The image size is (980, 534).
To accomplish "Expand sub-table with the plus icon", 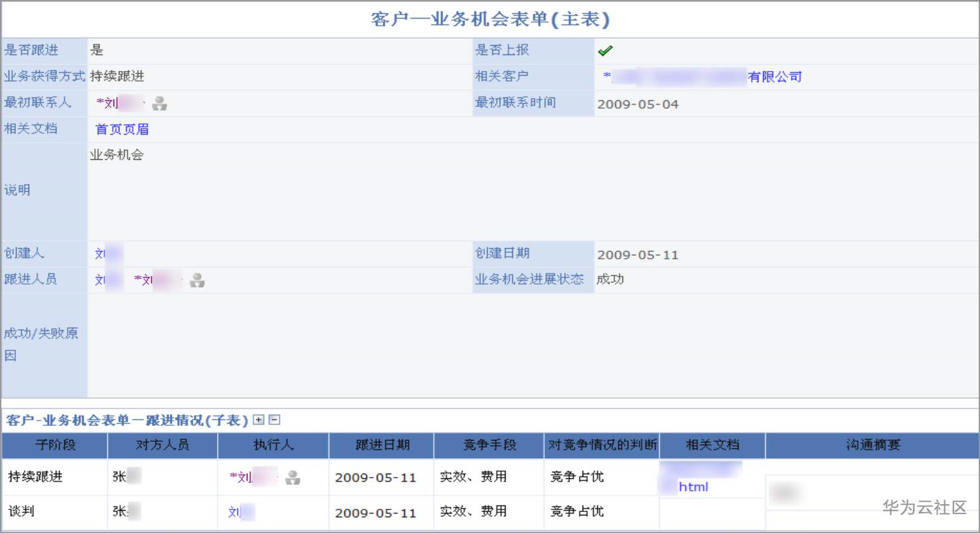I will (259, 420).
